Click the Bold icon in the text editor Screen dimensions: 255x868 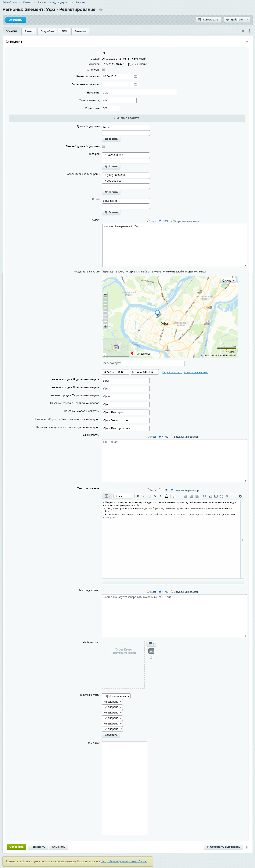[138, 496]
